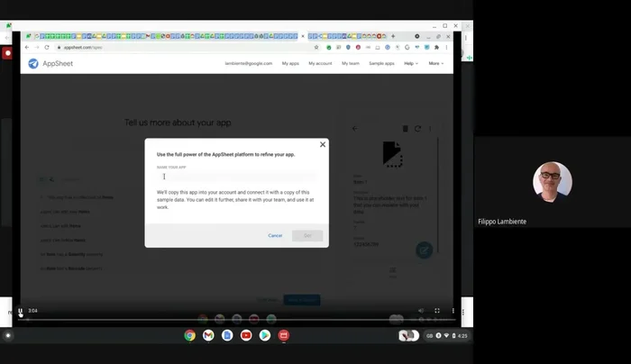
Task: Open YouTube from the shelf
Action: [x=246, y=335]
